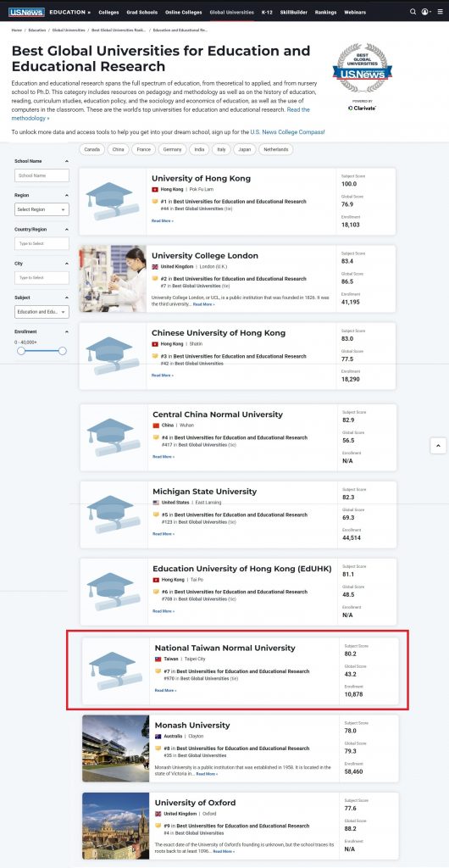Click Home in the breadcrumb trail
Viewport: 449px width, 868px height.
17,30
